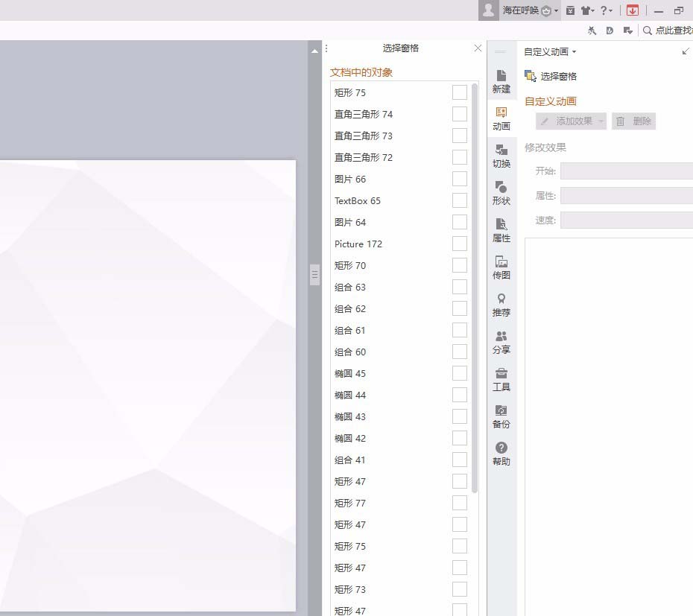
Task: Click the empty animation effects list box
Action: 609,426
